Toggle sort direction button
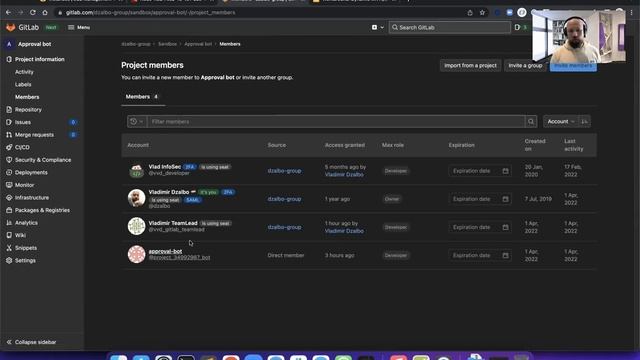Screen dimensions: 640x360 point(584,122)
